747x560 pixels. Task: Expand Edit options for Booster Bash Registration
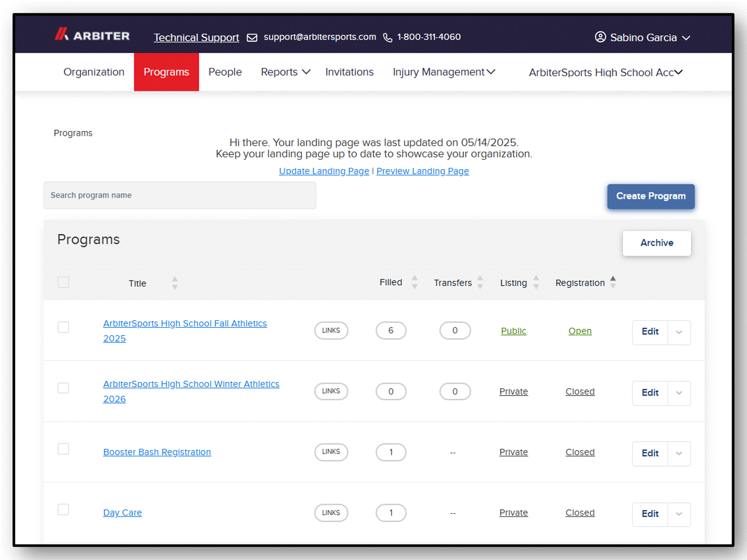click(679, 454)
